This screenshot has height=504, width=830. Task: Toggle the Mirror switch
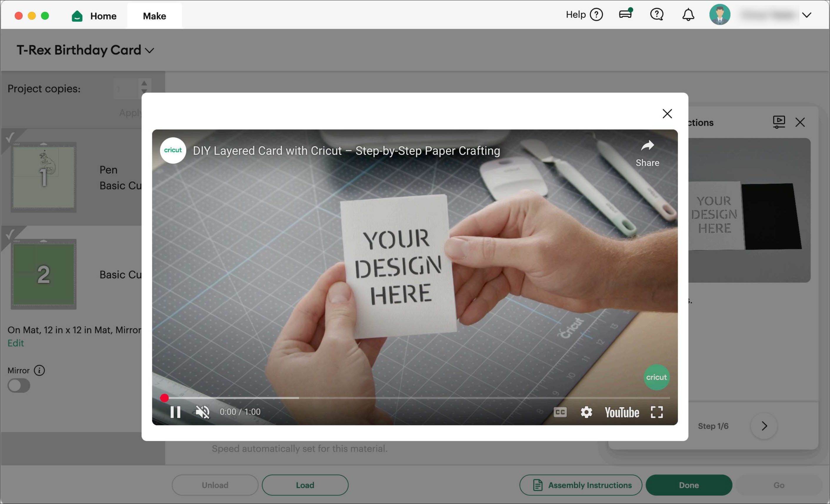(x=19, y=385)
